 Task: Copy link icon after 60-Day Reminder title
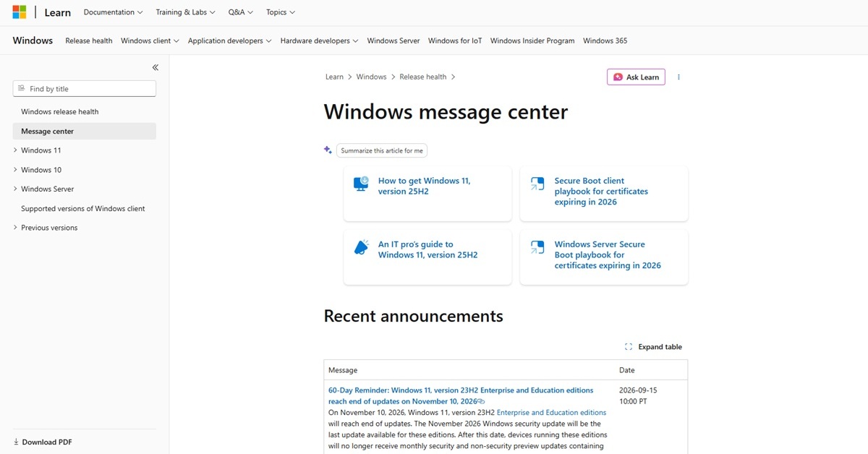point(481,401)
